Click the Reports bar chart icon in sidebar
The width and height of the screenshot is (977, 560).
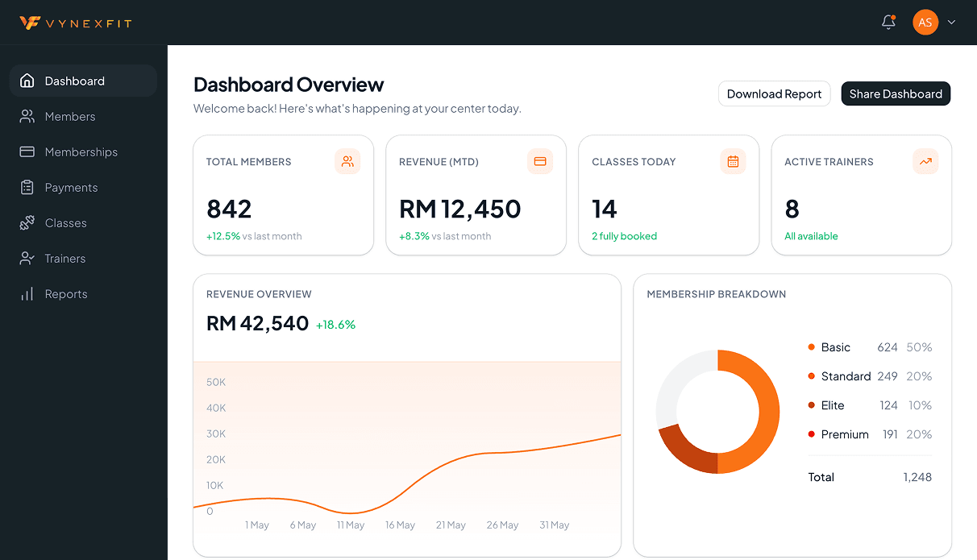27,293
